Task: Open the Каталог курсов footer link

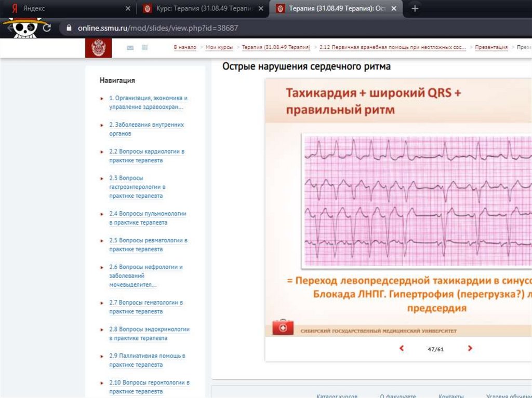Action: [x=337, y=395]
